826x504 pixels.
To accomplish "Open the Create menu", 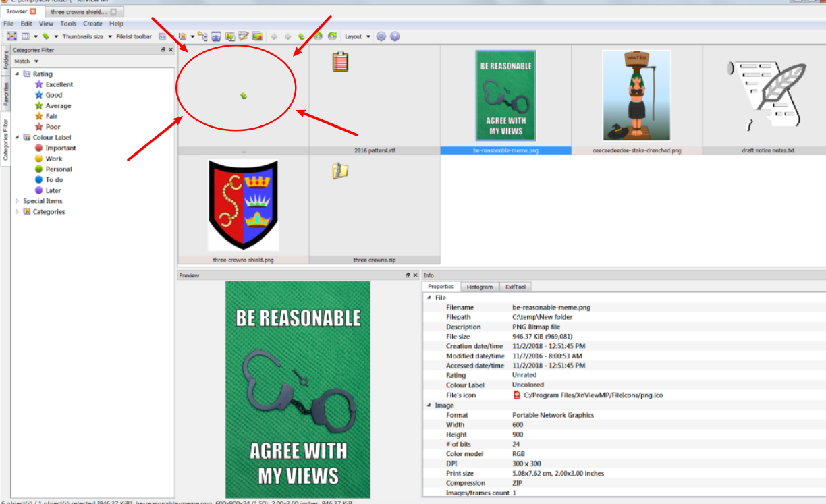I will pos(92,24).
